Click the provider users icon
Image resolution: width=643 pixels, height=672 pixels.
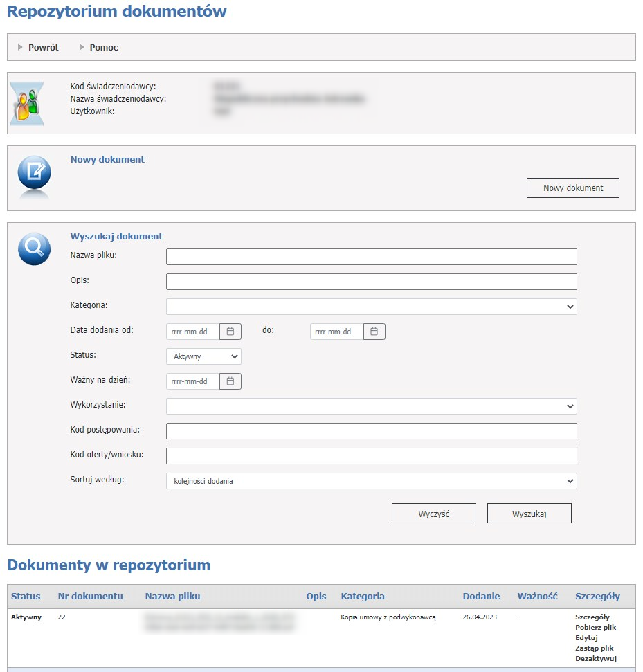[27, 103]
